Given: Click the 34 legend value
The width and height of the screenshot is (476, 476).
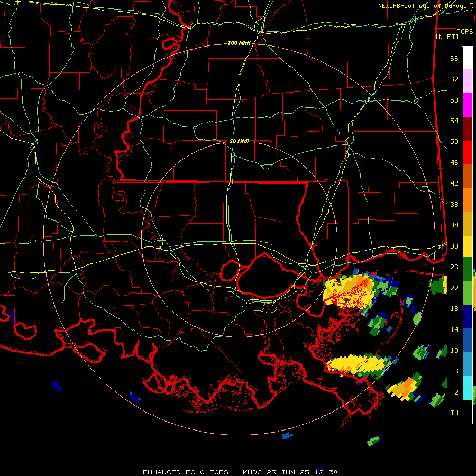Looking at the screenshot, I should point(454,225).
